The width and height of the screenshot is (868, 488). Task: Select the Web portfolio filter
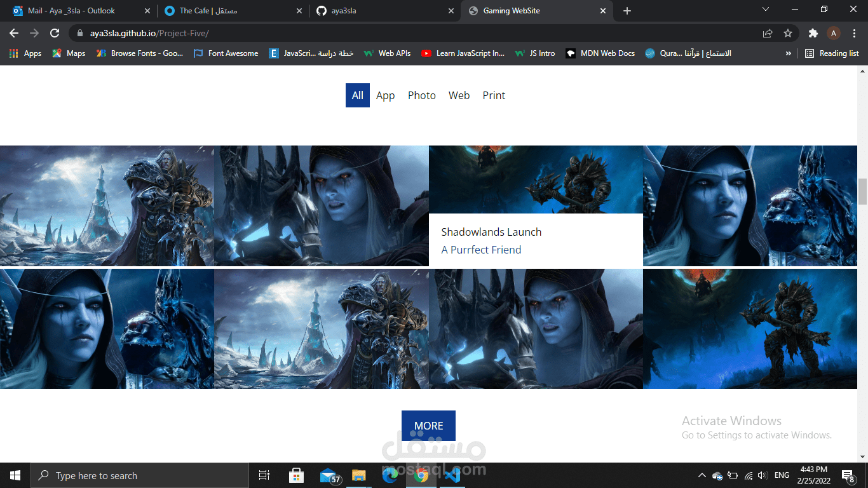point(459,95)
